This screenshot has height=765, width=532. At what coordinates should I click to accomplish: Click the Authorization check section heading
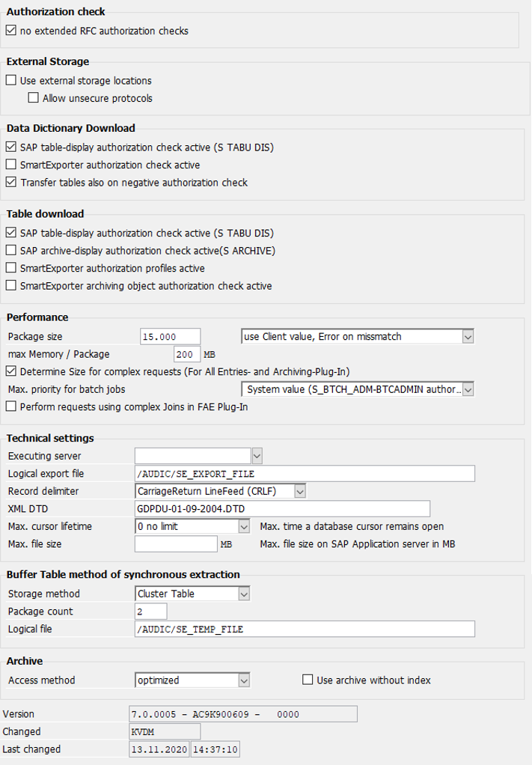pos(55,12)
